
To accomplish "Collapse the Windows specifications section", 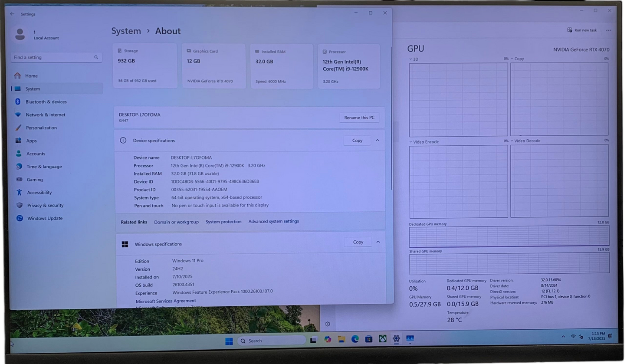I will (x=378, y=242).
